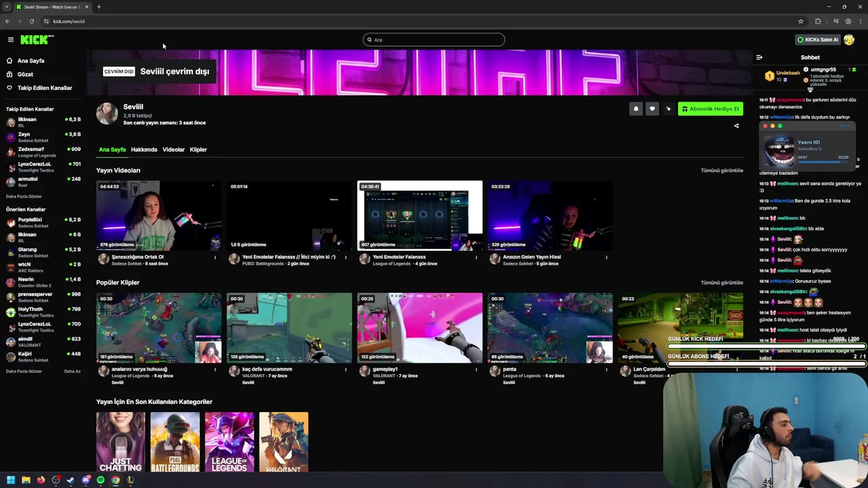Viewport: 868px width, 488px height.
Task: Play the clip titled penta
Action: (x=550, y=328)
